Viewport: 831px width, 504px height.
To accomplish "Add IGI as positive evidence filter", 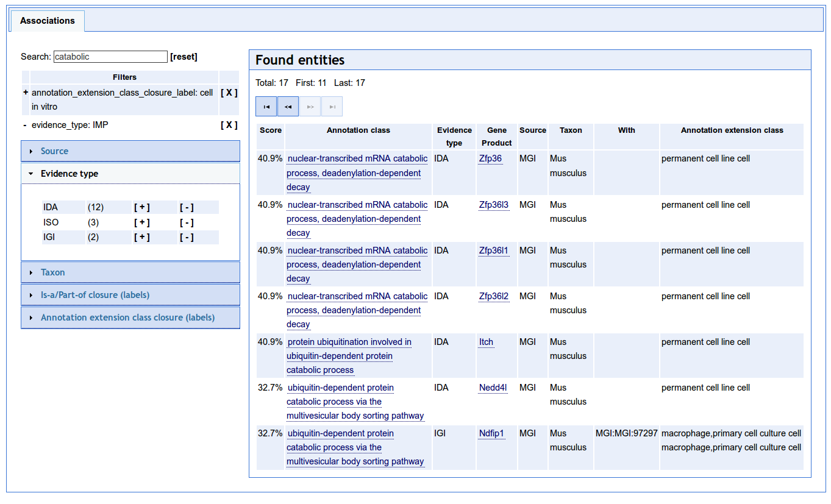I will click(x=141, y=237).
